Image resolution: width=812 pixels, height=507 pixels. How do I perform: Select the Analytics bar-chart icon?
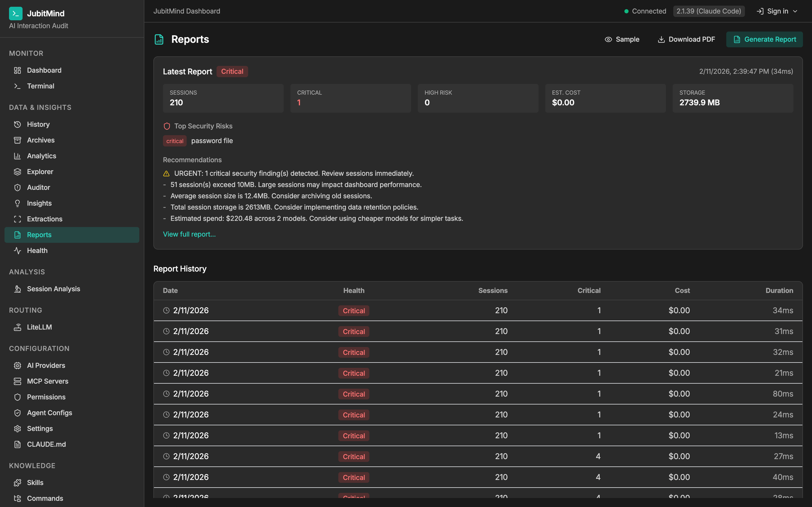(18, 155)
